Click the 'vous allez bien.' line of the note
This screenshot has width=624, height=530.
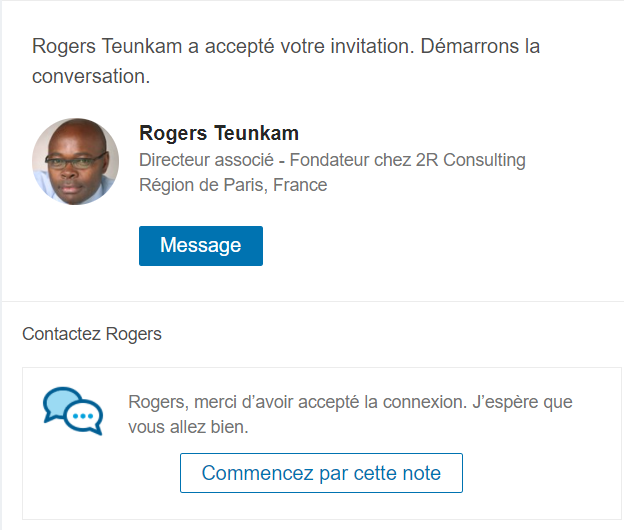(x=188, y=427)
